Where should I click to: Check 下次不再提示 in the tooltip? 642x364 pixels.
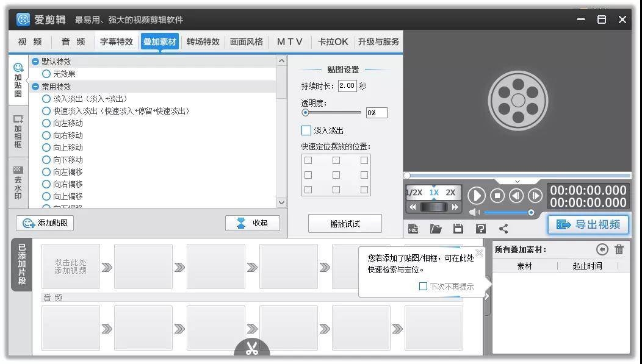pos(424,287)
